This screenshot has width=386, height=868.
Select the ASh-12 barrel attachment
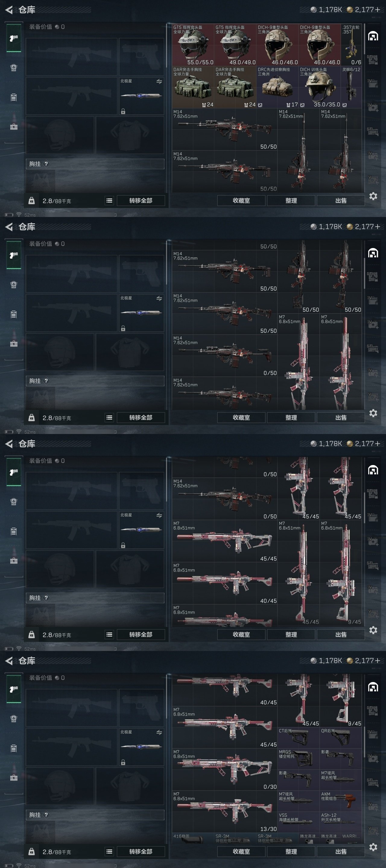pos(340,822)
